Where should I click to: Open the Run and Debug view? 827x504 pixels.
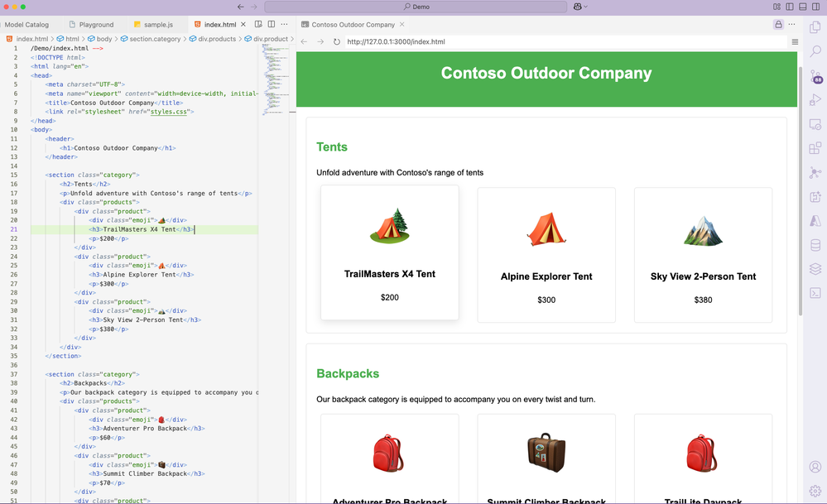pyautogui.click(x=815, y=99)
